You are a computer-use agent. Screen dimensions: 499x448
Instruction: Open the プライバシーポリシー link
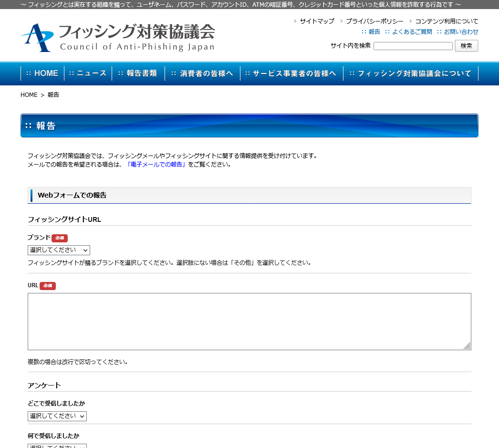(x=374, y=21)
